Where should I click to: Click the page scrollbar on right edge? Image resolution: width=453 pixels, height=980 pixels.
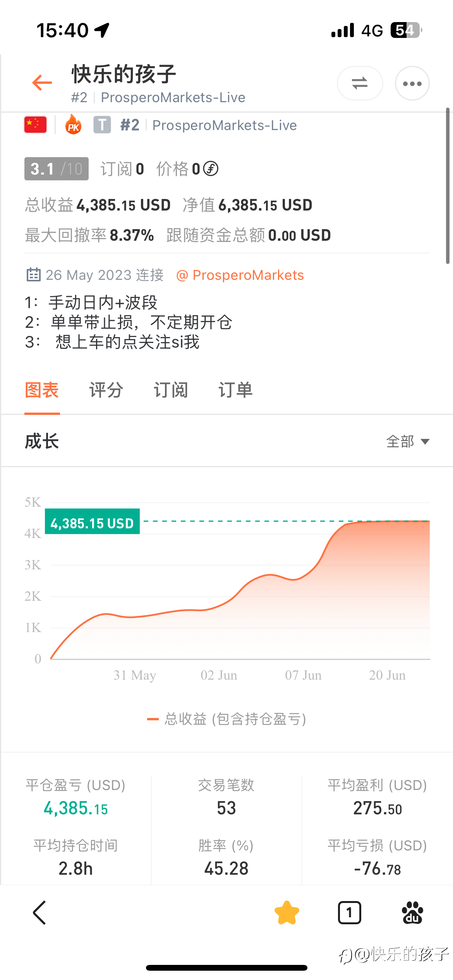[448, 186]
